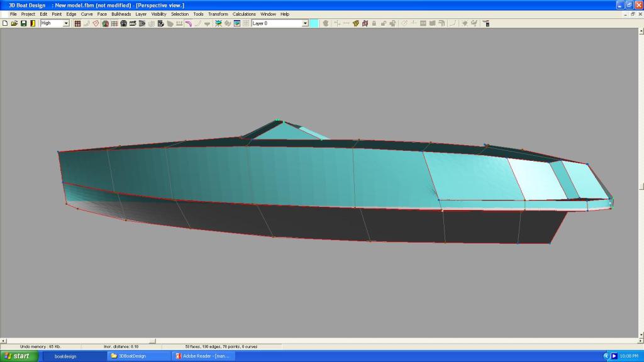Viewport: 644px width, 362px height.
Task: Open the Calculations menu
Action: (x=244, y=14)
